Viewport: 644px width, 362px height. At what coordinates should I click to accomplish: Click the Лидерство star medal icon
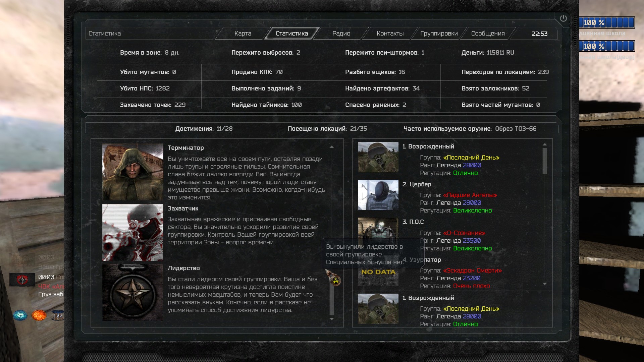[132, 292]
